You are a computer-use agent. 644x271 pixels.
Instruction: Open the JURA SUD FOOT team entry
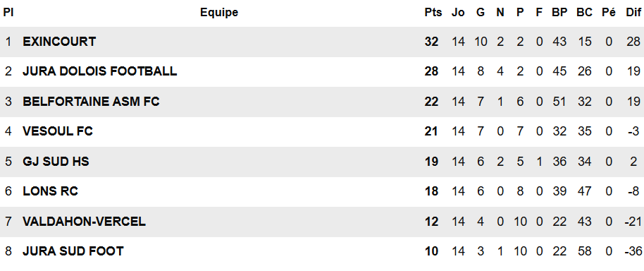pyautogui.click(x=73, y=251)
